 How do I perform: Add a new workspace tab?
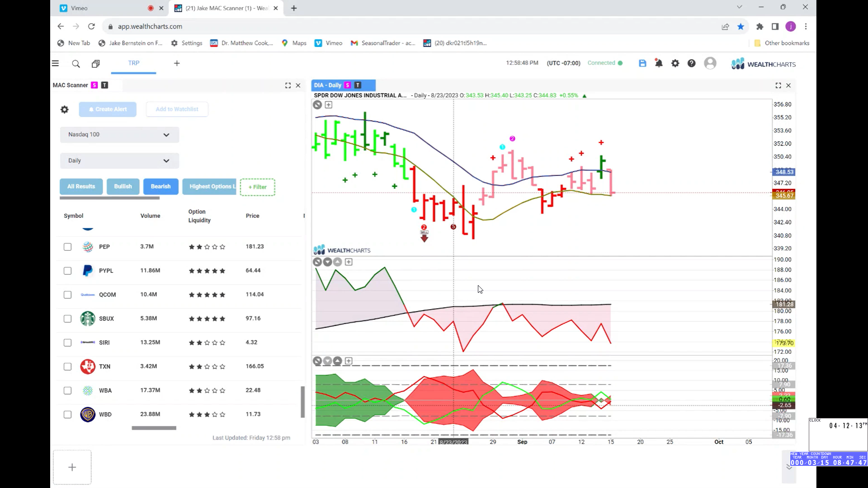pos(177,63)
